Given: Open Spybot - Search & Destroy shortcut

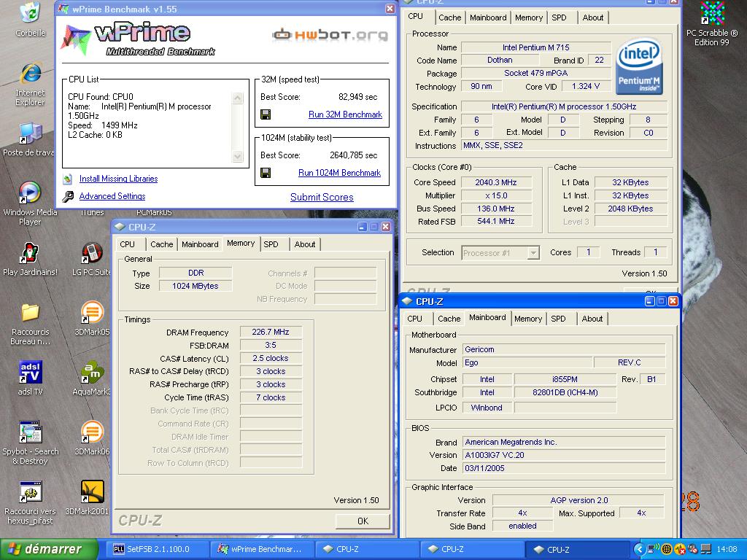Looking at the screenshot, I should (x=30, y=443).
